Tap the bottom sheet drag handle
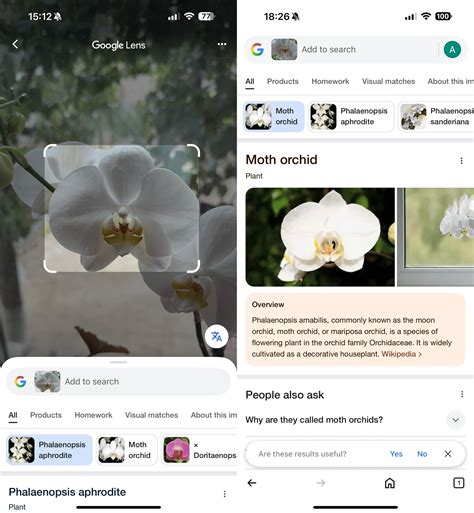474x513 pixels. [x=118, y=362]
